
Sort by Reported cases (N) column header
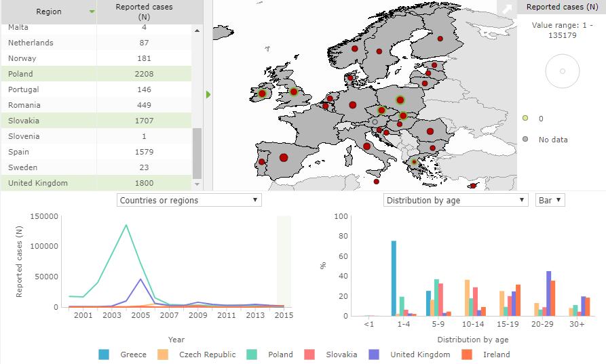[x=144, y=12]
